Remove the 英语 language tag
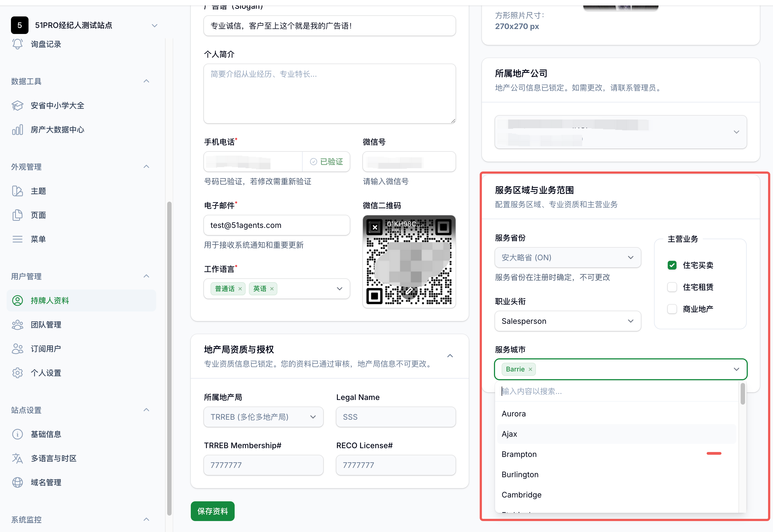The image size is (773, 532). click(x=272, y=289)
